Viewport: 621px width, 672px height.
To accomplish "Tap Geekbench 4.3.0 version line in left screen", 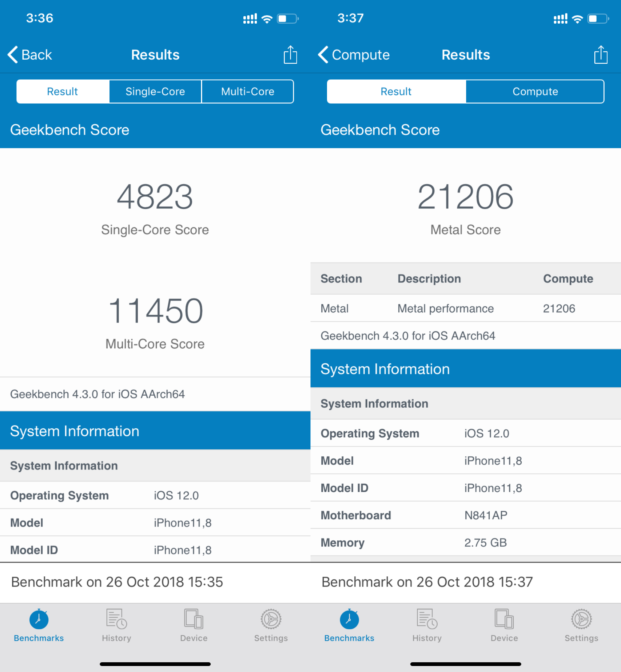I will pyautogui.click(x=97, y=394).
